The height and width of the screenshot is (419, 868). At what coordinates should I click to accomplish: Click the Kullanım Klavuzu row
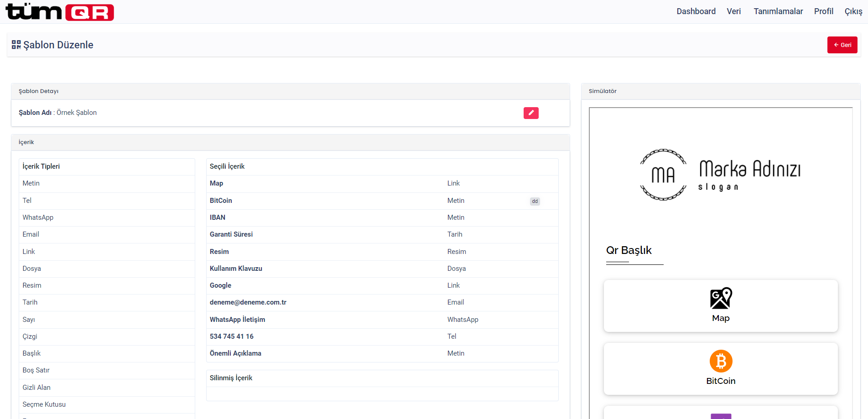(382, 269)
